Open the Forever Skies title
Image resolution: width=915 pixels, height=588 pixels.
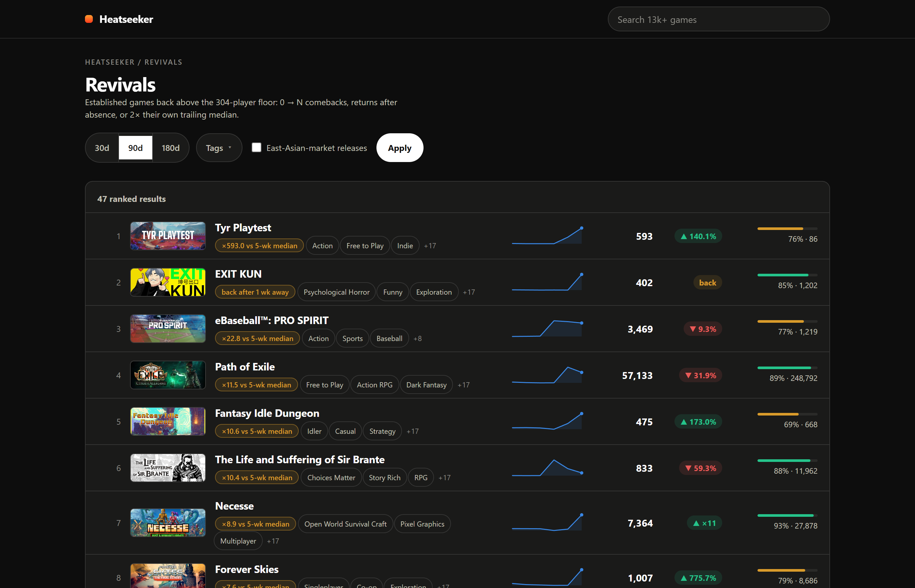247,569
